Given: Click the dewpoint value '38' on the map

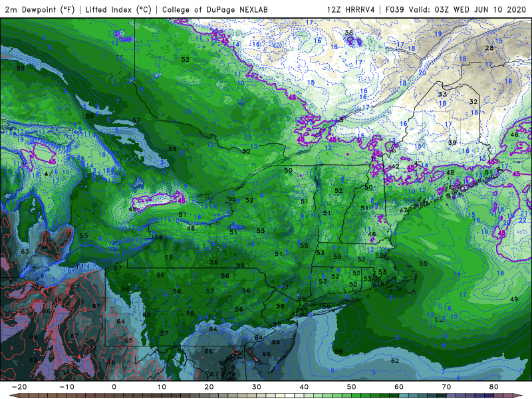Looking at the screenshot, I should 348,33.
